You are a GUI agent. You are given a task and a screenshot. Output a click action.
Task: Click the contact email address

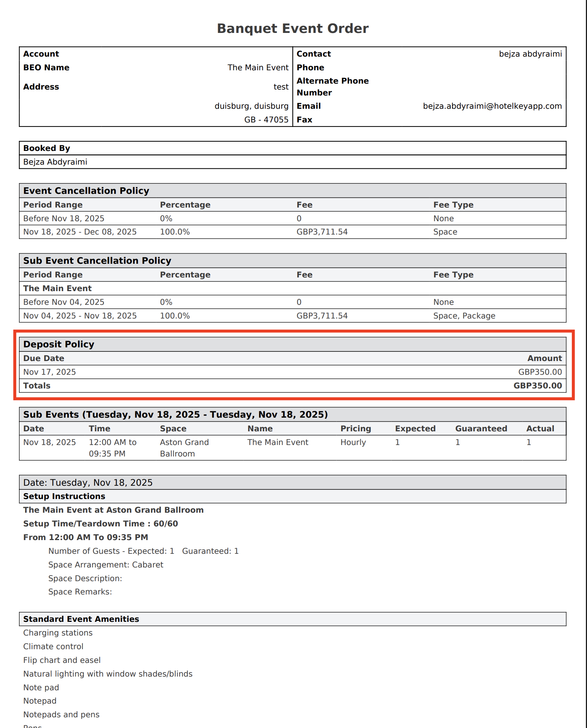pyautogui.click(x=492, y=106)
